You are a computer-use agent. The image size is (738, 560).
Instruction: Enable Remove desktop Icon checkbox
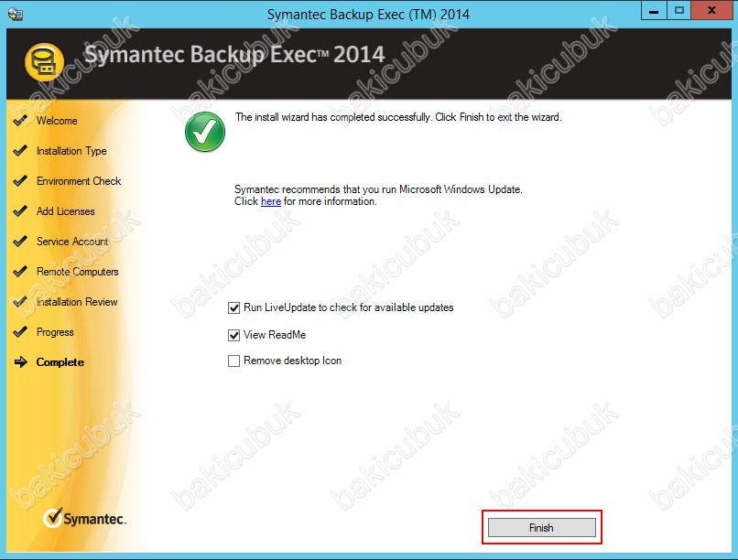coord(233,361)
